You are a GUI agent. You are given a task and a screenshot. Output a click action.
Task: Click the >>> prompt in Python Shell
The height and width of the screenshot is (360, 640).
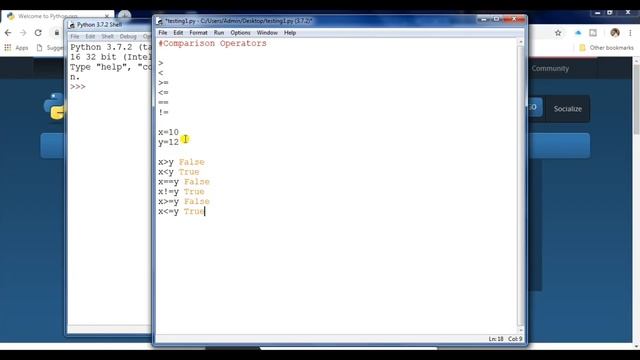click(x=78, y=87)
